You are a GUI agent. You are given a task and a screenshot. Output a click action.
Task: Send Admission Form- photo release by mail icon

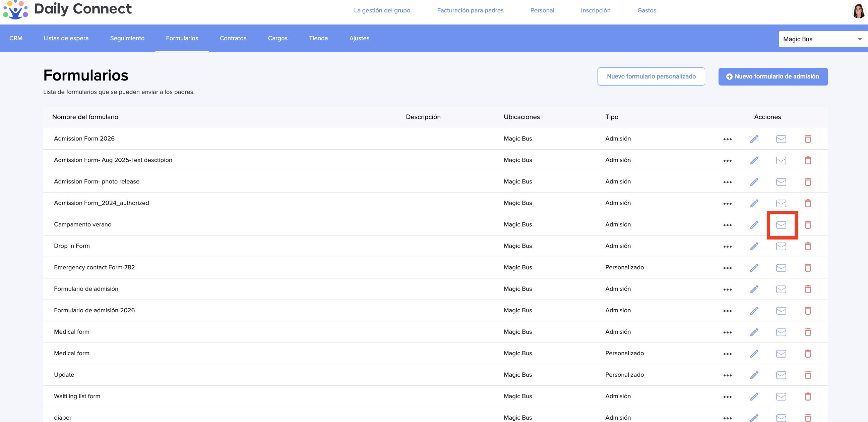tap(781, 182)
